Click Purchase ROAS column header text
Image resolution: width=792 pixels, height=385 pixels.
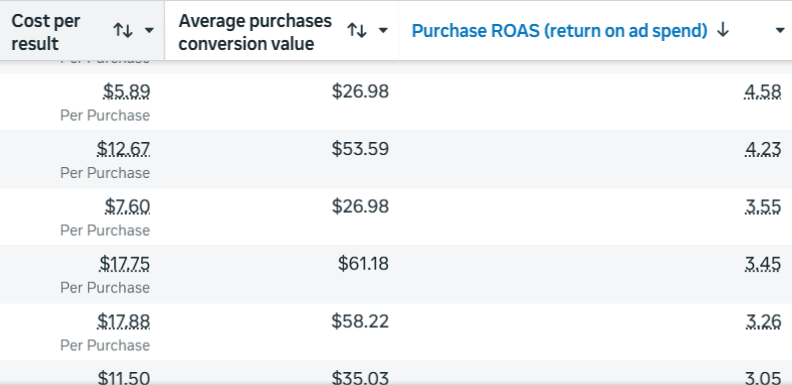point(559,31)
